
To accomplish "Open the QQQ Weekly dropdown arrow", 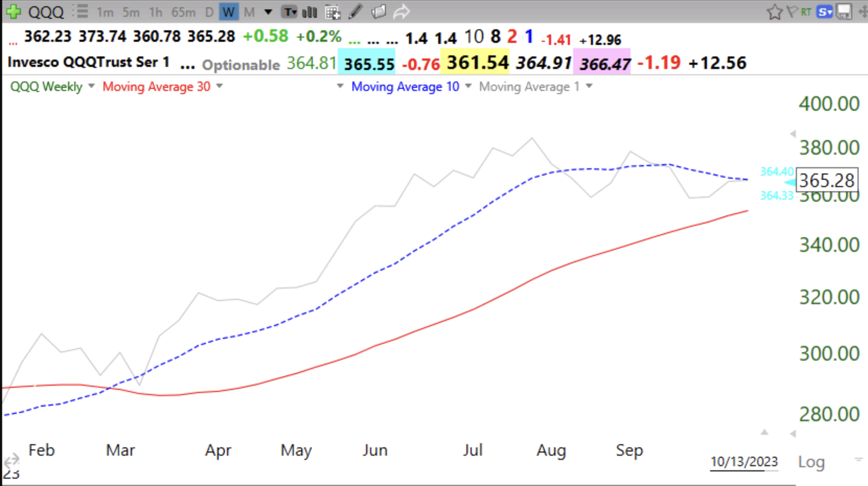I will 92,86.
